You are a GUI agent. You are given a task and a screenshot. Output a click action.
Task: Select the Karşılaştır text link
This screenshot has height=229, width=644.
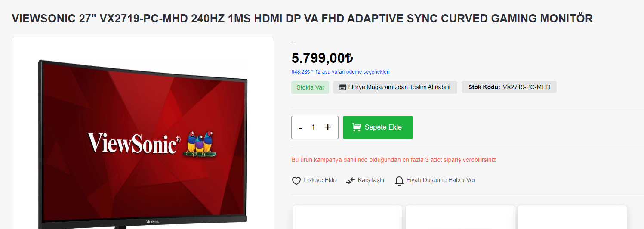pyautogui.click(x=371, y=180)
